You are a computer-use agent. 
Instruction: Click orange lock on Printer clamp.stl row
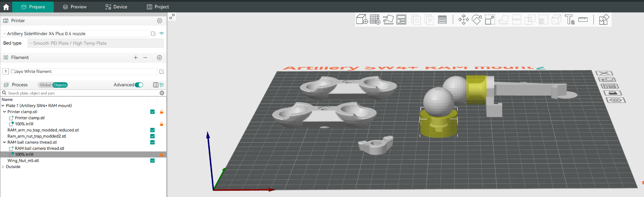[x=162, y=112]
